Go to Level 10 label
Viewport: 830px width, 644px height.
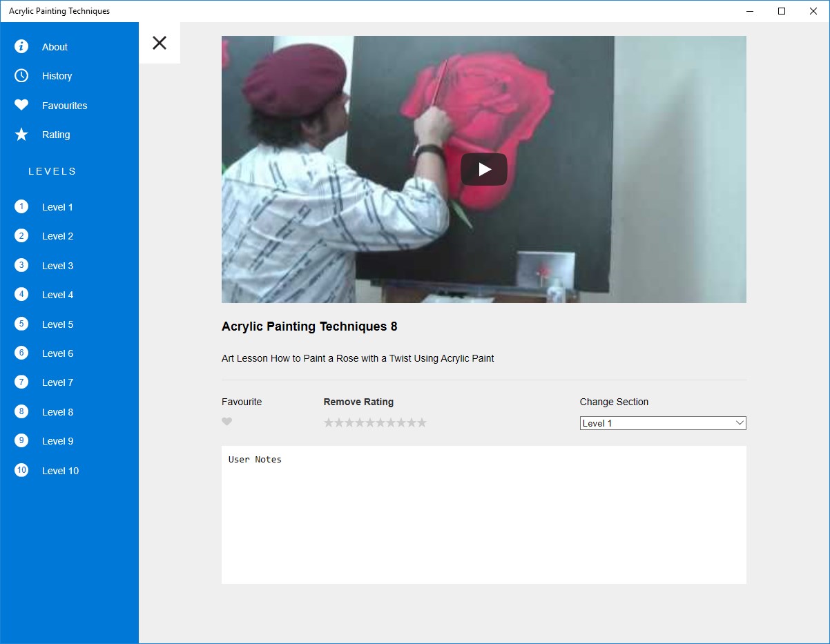[x=60, y=471]
